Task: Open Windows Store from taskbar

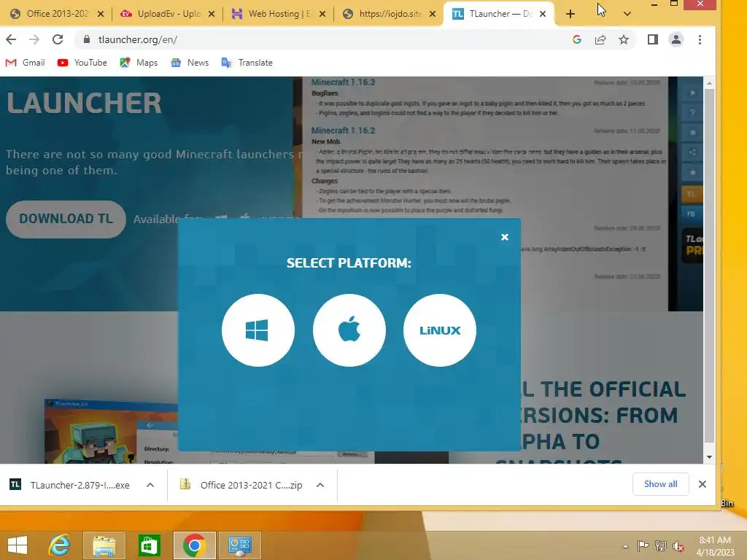Action: (149, 545)
